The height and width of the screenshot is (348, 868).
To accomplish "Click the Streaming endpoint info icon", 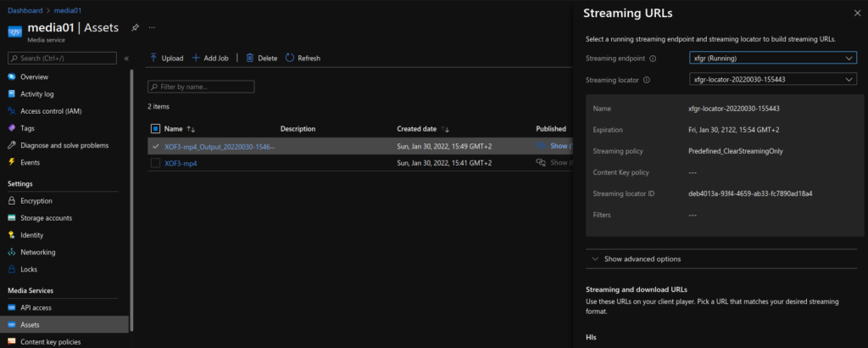I will coord(653,59).
